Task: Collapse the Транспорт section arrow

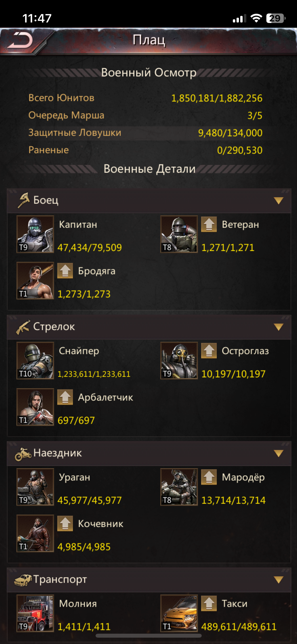Action: 279,580
